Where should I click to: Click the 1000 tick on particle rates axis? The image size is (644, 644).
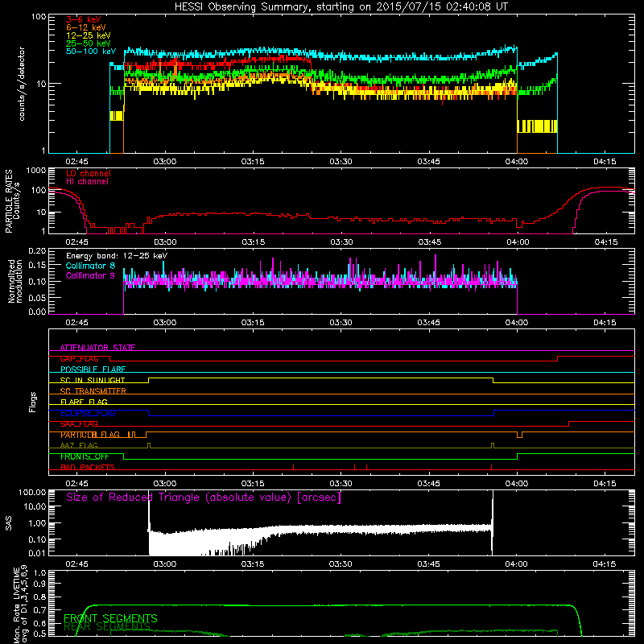point(36,171)
